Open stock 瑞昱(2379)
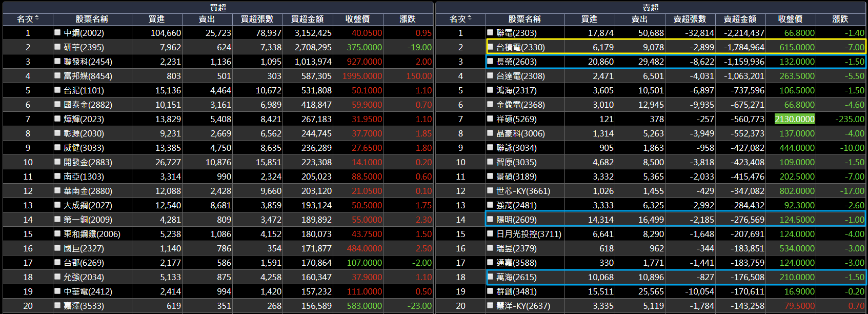 click(516, 248)
